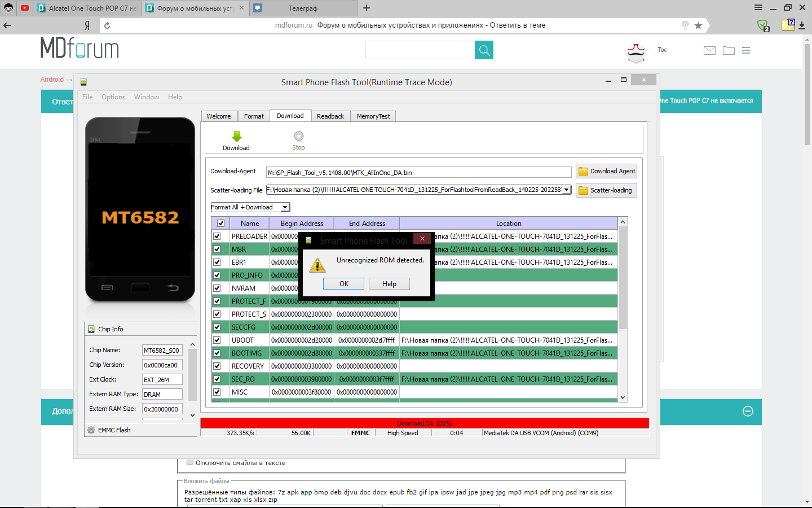Click Help in the warning dialog
Screen dimensions: 812x508
[x=389, y=284]
